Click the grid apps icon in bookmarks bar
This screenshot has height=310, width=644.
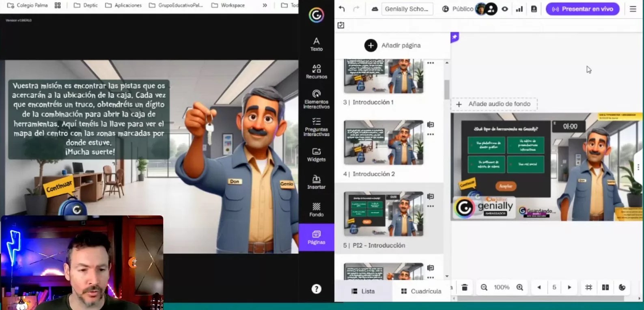pos(58,5)
